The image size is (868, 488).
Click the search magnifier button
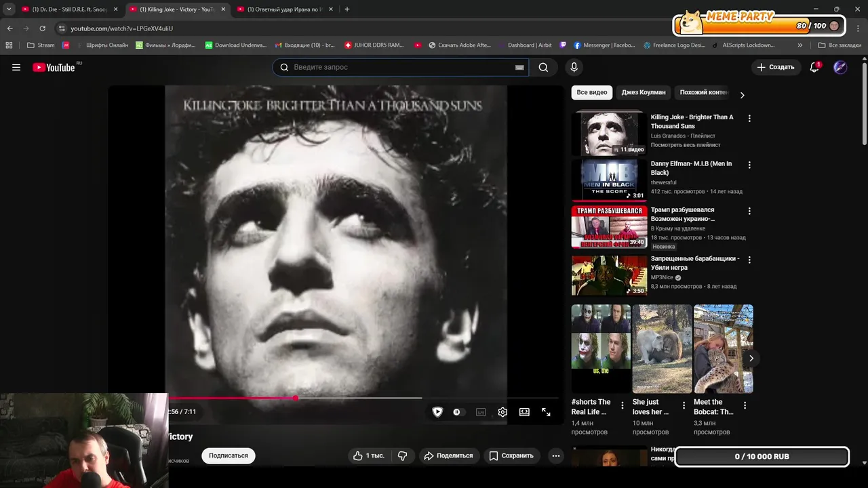pos(543,67)
